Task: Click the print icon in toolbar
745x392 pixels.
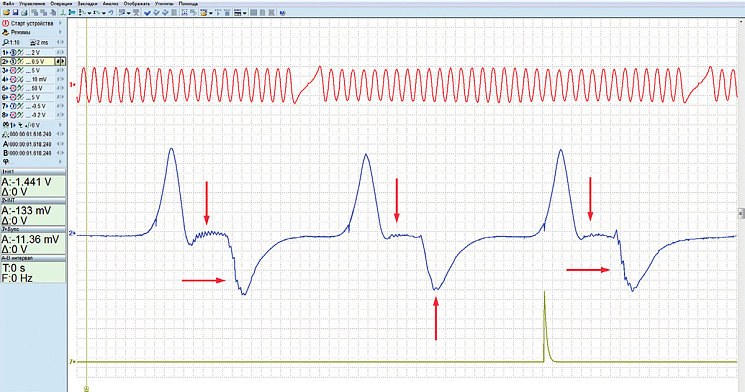Action: point(25,13)
